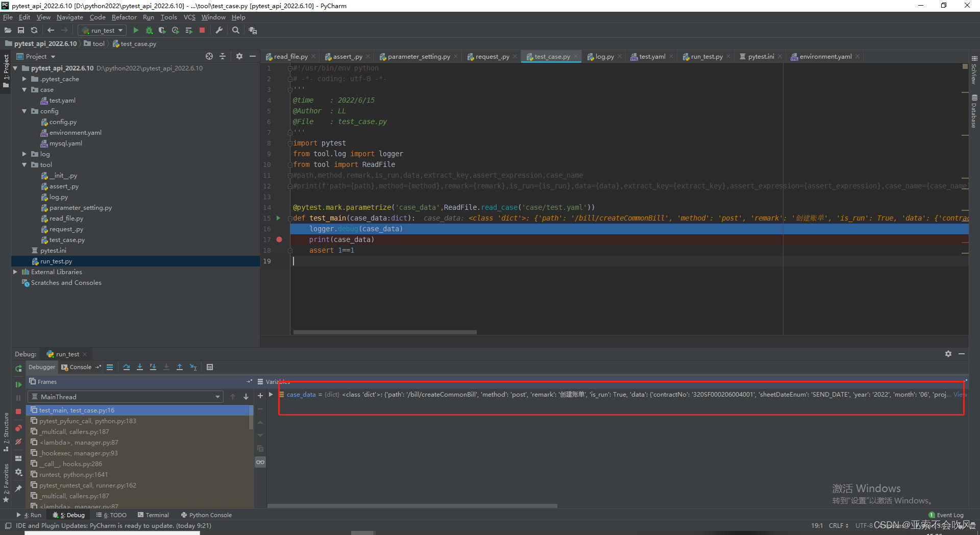Show execution point in the debugger toolbar
980x535 pixels.
[x=110, y=367]
